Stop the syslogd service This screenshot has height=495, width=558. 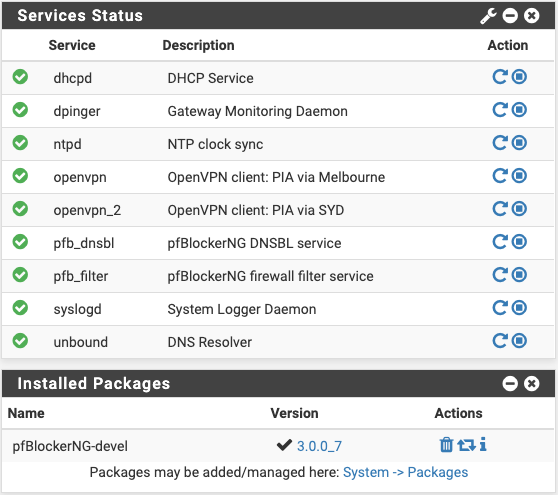pos(519,308)
